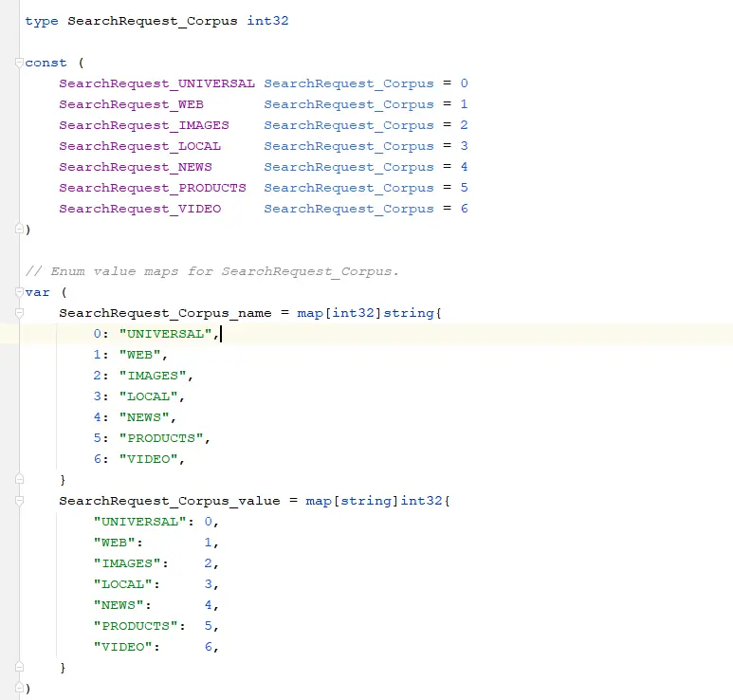This screenshot has height=700, width=733.
Task: Click the "PRODUCTS" key in the value map
Action: click(x=136, y=626)
